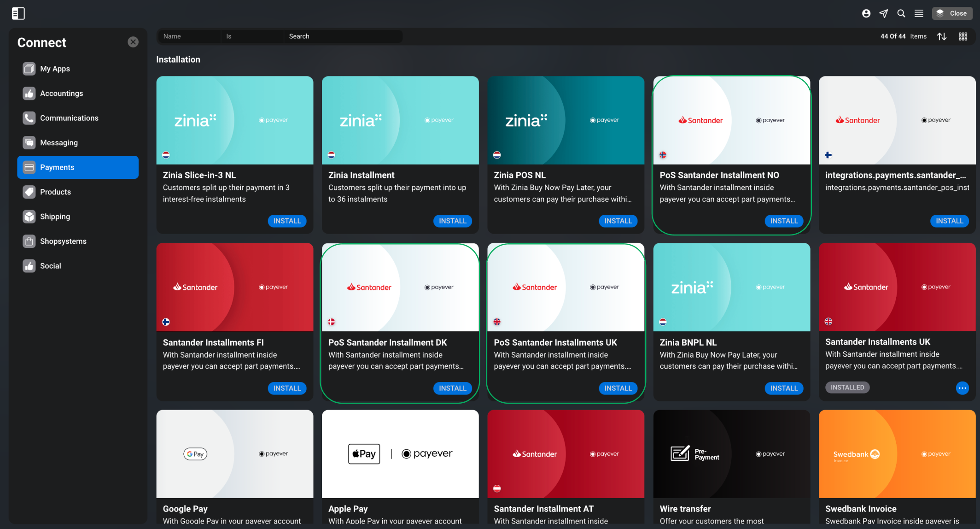Click the Connect panel title
The image size is (980, 529).
(42, 42)
